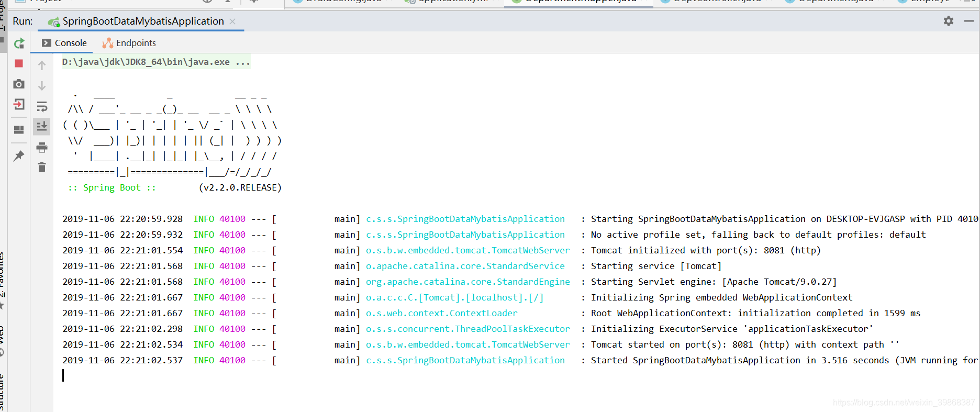Open the Restore Layout icon in the Run sidebar
Screen dimensions: 980x412
coord(19,130)
